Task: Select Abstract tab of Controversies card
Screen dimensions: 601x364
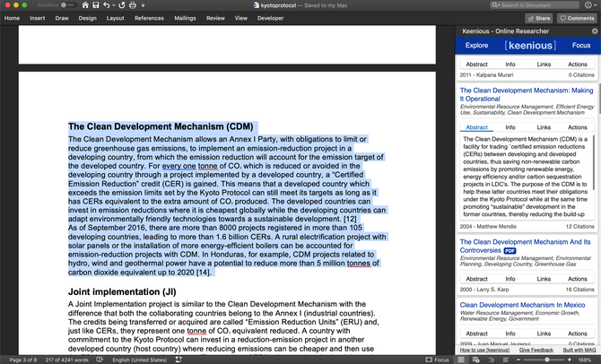Action: (x=477, y=279)
